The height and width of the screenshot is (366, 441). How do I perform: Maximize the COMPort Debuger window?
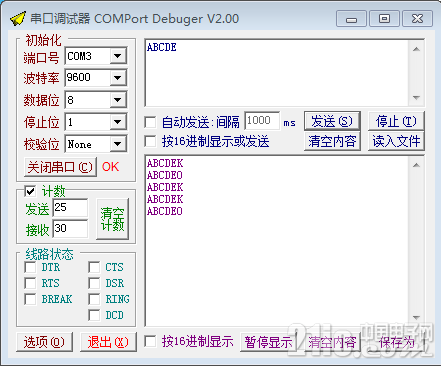click(384, 19)
